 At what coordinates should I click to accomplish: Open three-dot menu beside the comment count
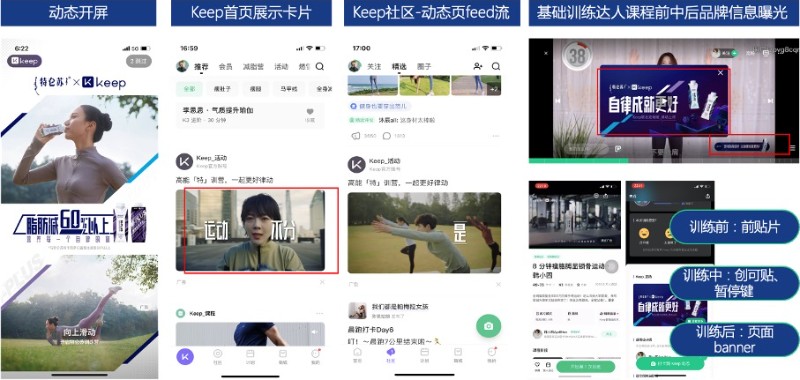click(495, 136)
